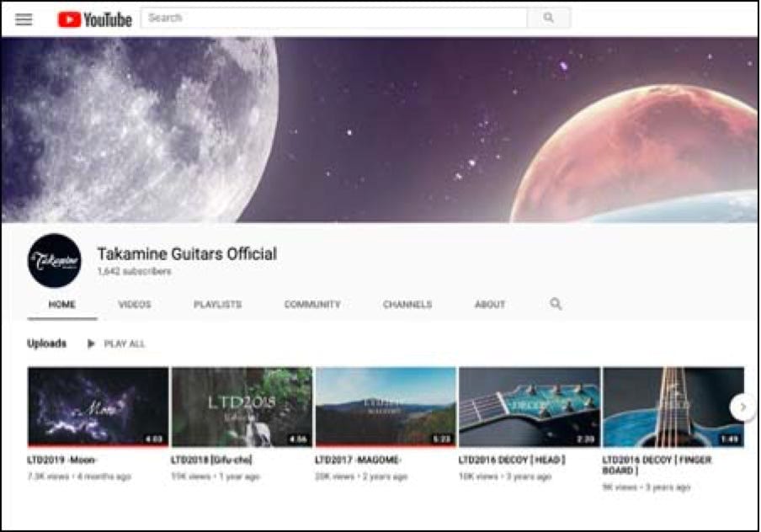Screen dimensions: 761x532
Task: Open Takamine channel avatar picture
Action: click(x=55, y=261)
